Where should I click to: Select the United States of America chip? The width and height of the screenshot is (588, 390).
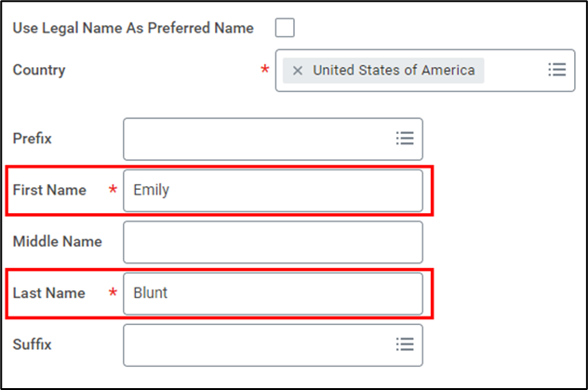click(x=393, y=71)
